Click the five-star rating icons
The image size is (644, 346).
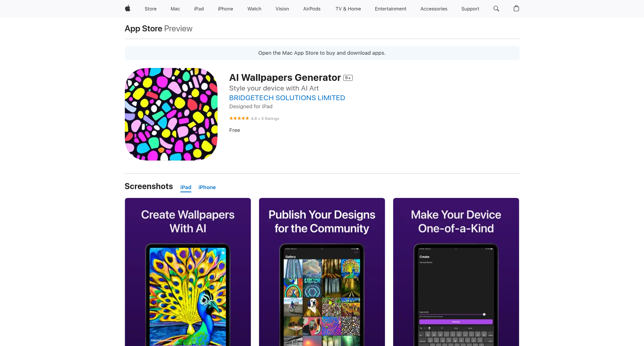click(x=239, y=118)
